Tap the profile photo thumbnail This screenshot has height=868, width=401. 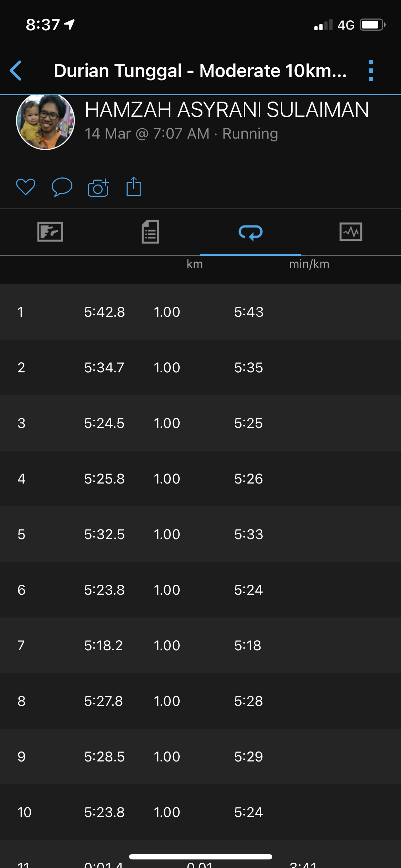click(46, 122)
